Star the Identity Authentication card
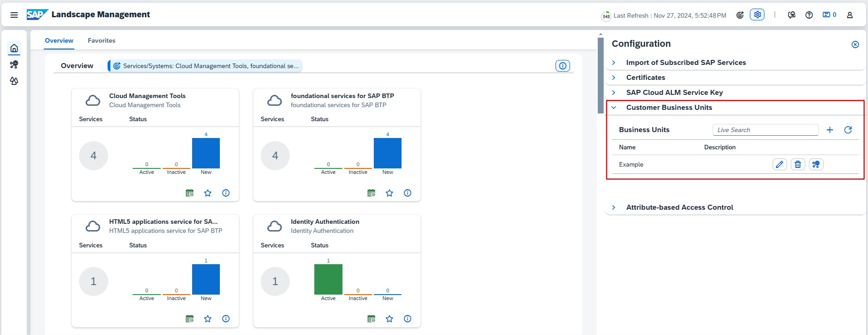 [x=389, y=319]
